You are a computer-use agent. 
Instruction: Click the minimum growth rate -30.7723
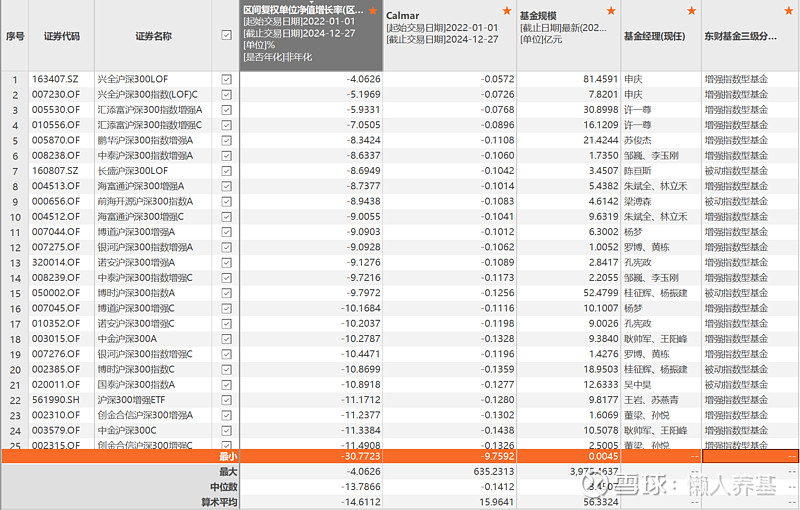click(x=361, y=456)
